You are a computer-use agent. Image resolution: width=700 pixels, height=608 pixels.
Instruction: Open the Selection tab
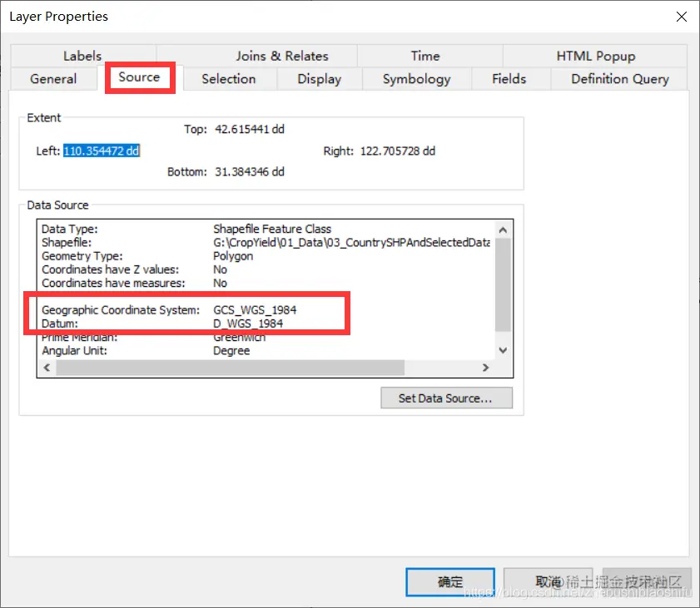point(229,79)
